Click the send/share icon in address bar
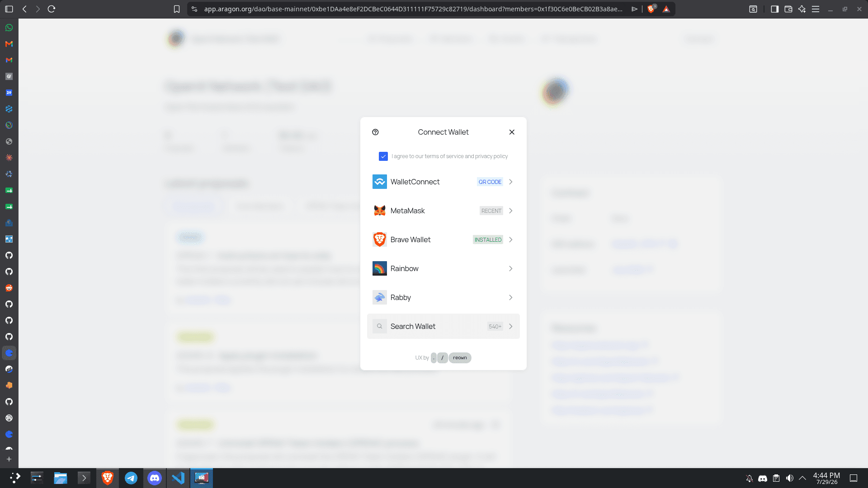Viewport: 868px width, 488px height. click(x=635, y=9)
